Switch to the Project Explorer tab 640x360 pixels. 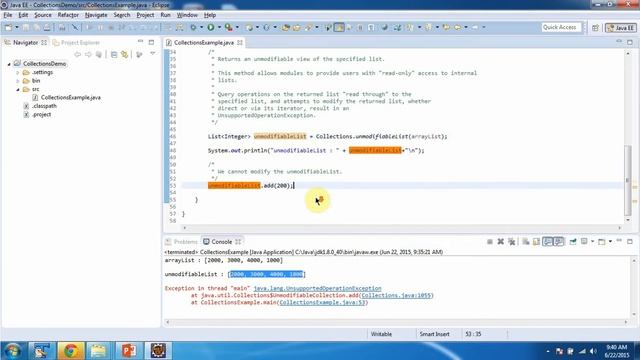tap(76, 42)
